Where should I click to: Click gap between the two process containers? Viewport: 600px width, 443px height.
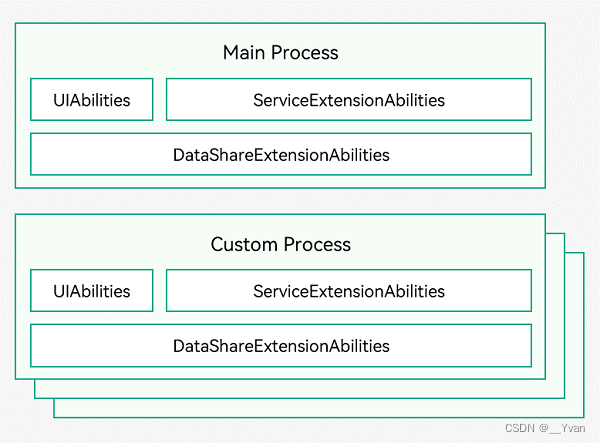280,201
